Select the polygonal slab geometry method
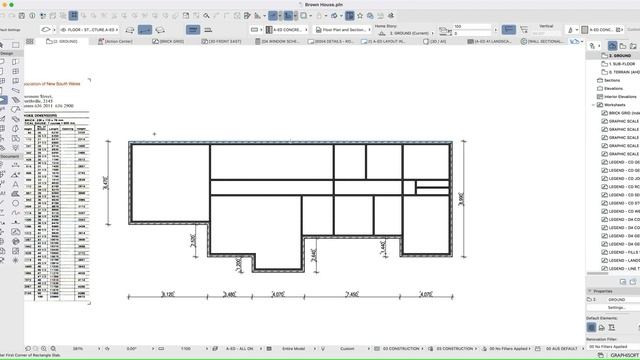Image resolution: width=640 pixels, height=360 pixels. click(x=130, y=30)
